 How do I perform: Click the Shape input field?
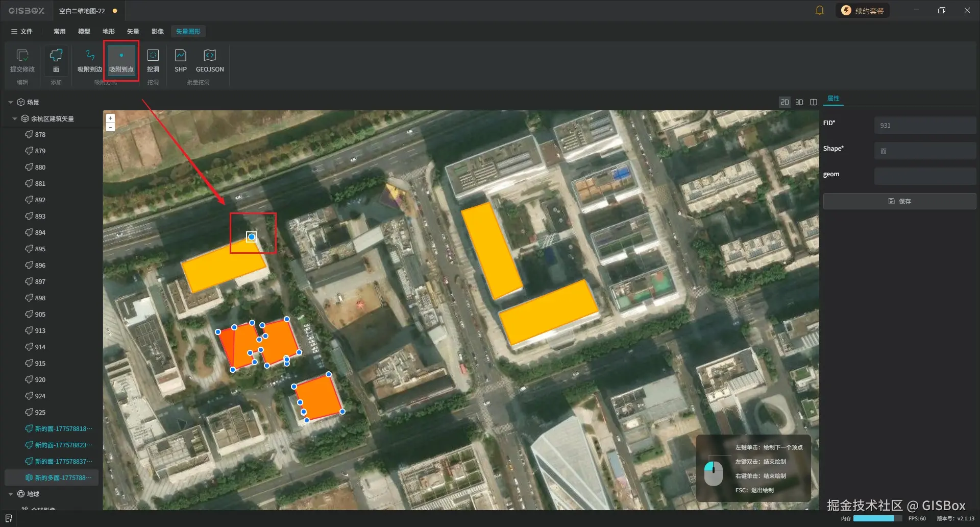(925, 151)
